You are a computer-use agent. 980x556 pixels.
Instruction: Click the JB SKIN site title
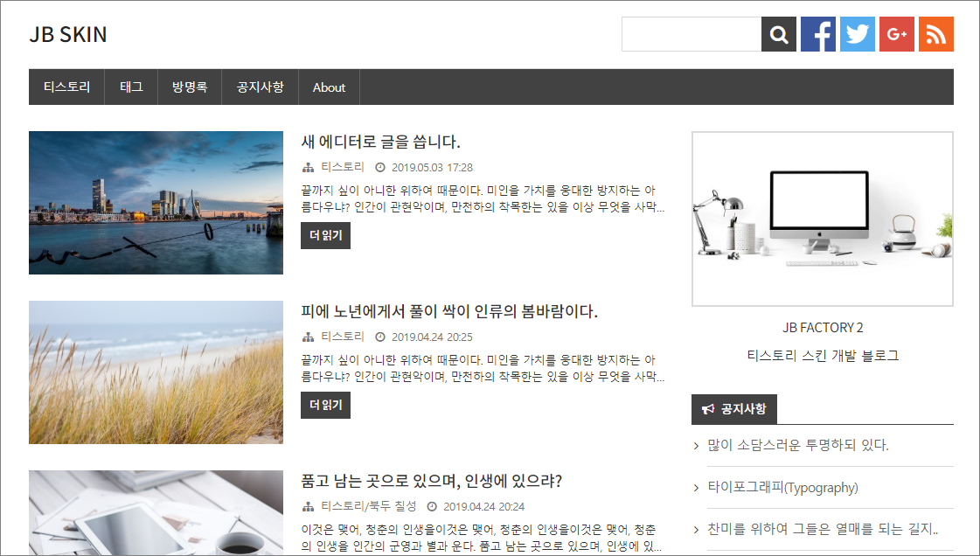pyautogui.click(x=68, y=34)
